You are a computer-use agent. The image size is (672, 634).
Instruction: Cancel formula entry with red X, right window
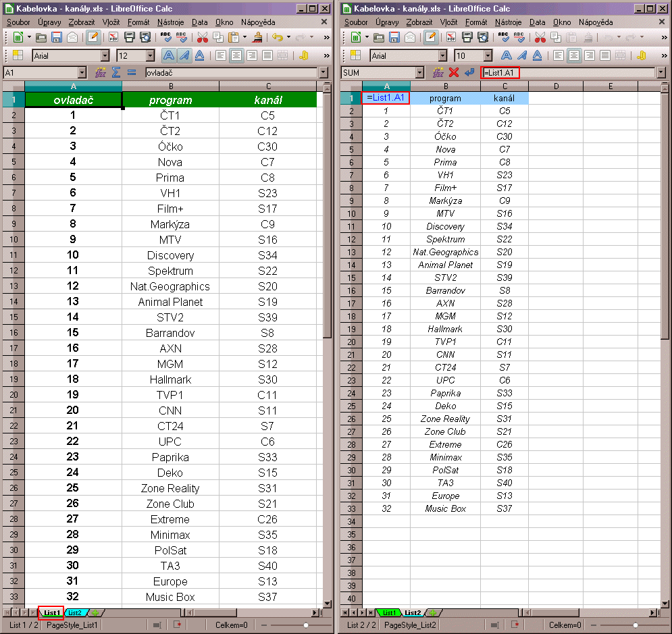(x=454, y=73)
